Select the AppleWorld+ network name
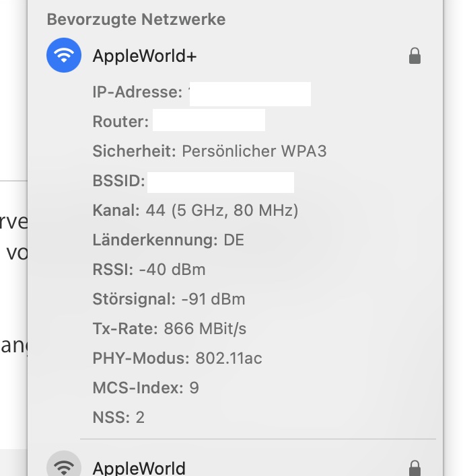Image resolution: width=463 pixels, height=476 pixels. [x=145, y=56]
